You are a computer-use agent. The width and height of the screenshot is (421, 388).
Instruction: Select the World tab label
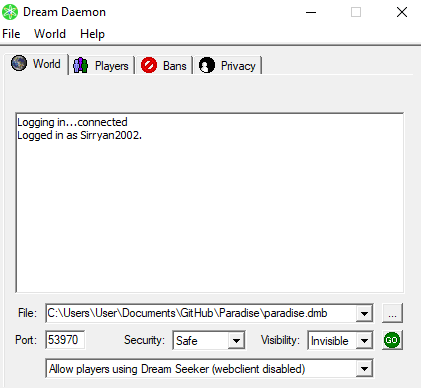point(47,64)
